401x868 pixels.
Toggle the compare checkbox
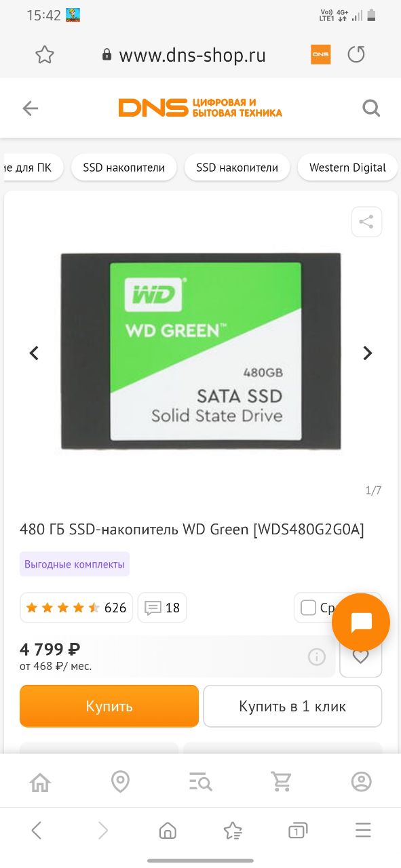coord(309,608)
